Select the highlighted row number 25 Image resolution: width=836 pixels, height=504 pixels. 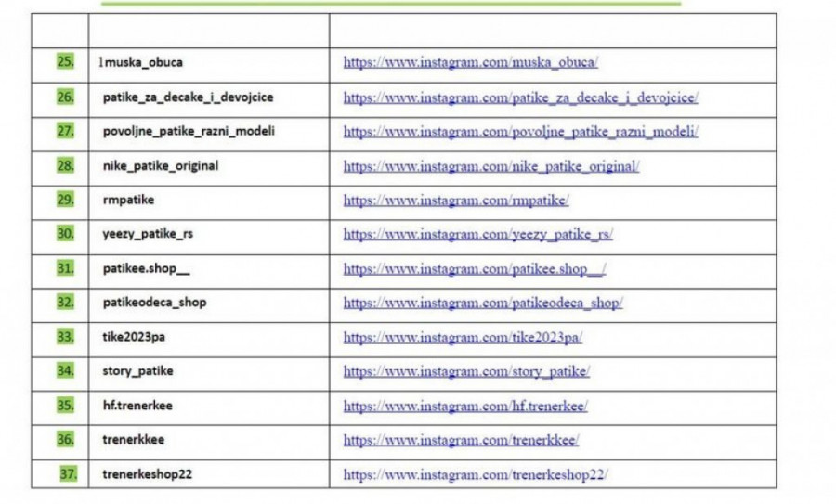(x=65, y=62)
